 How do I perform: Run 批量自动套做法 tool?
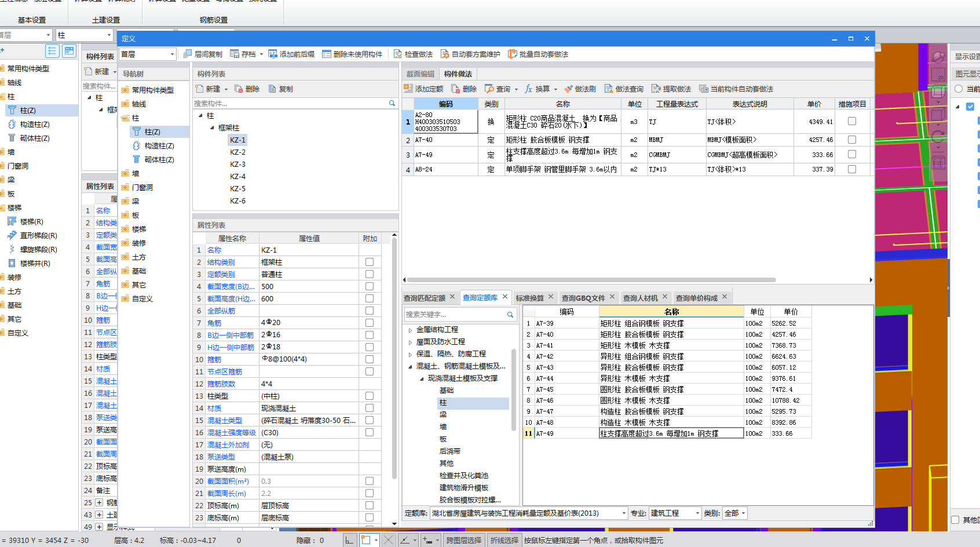[538, 54]
